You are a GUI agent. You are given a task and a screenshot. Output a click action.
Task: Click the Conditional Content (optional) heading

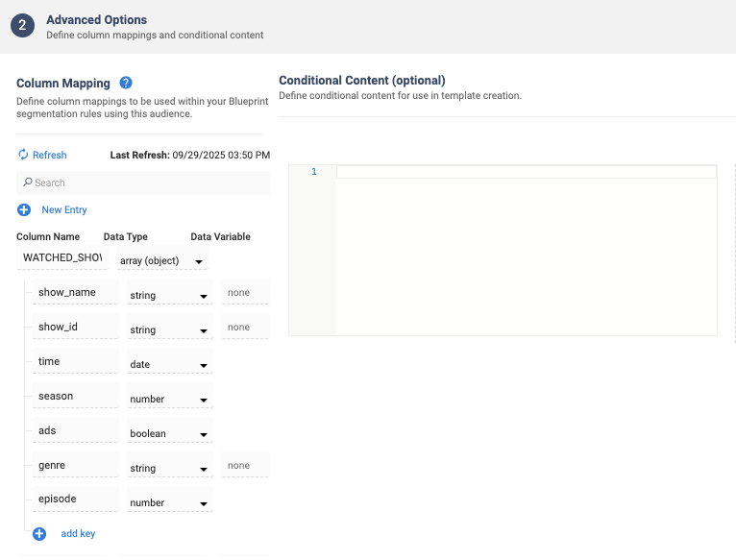click(362, 81)
